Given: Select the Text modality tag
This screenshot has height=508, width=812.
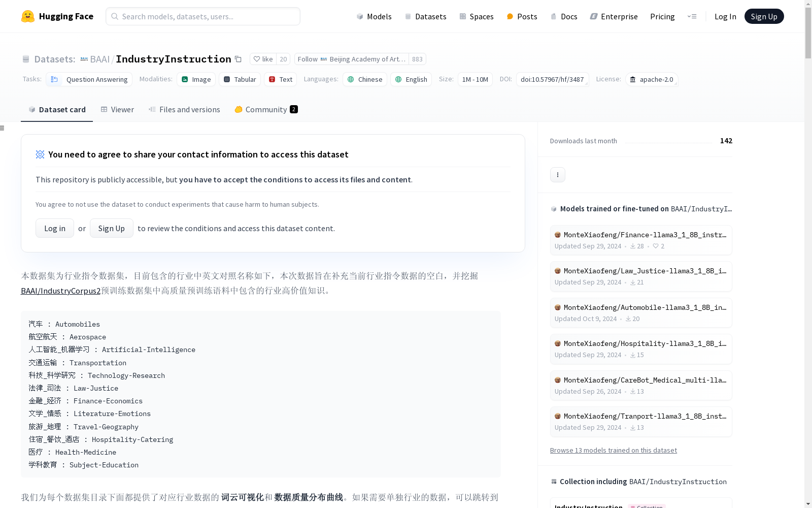Looking at the screenshot, I should click(281, 79).
